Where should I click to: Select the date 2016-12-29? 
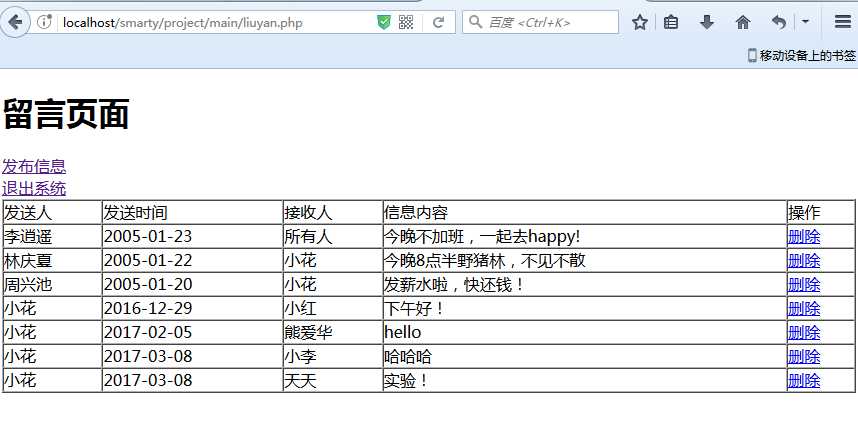tap(148, 309)
